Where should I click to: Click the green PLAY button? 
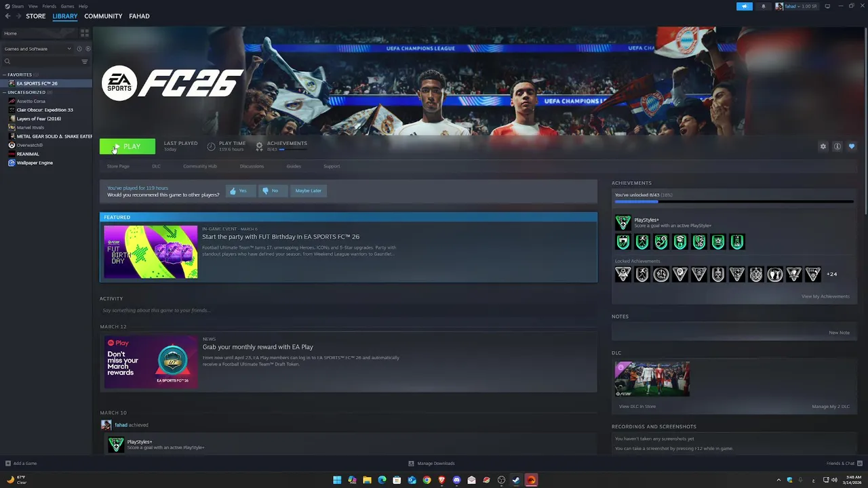(x=127, y=146)
